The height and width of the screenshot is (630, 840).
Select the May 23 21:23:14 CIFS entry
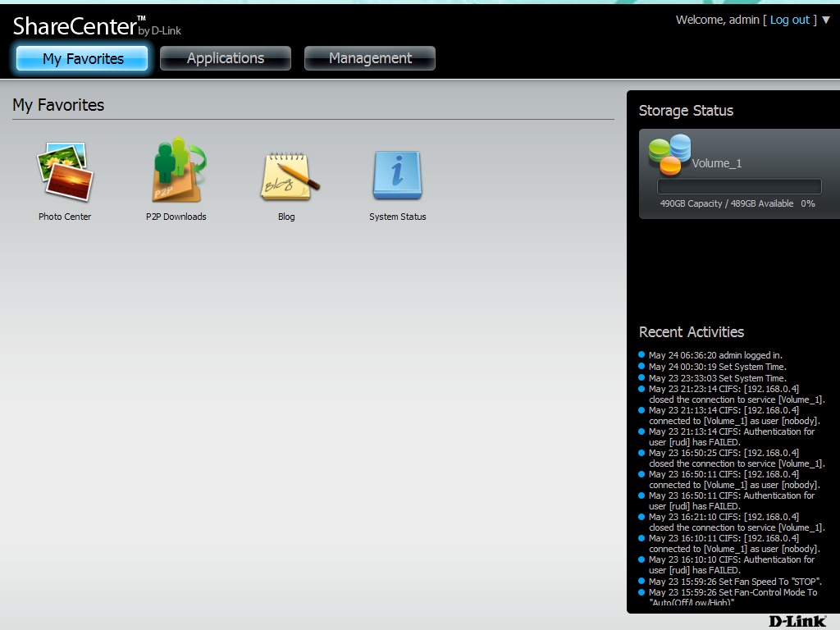737,395
